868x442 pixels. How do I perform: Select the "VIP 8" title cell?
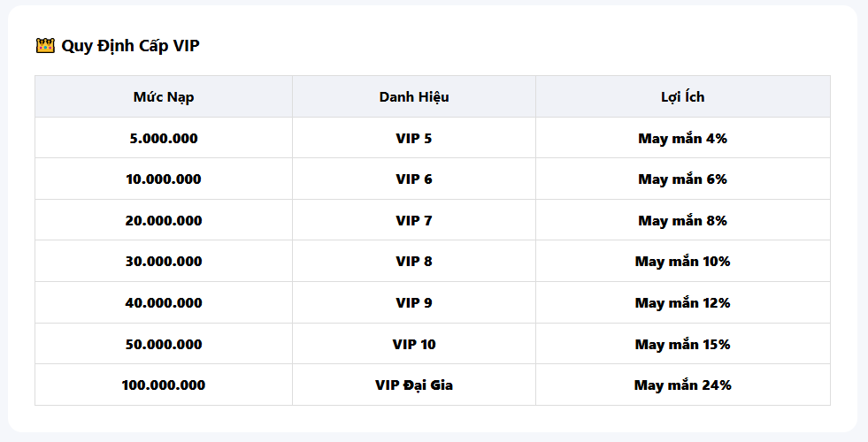click(x=414, y=262)
